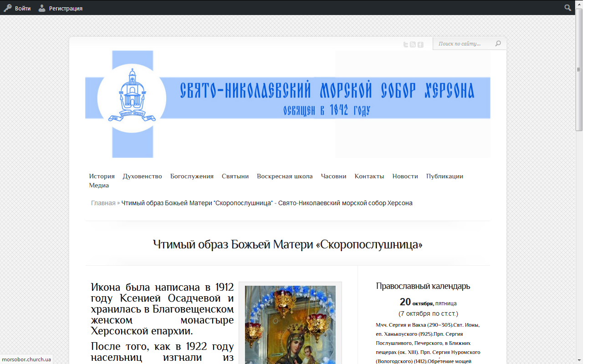The width and height of the screenshot is (597, 364).
Task: Click the Facebook icon in header
Action: (x=420, y=44)
